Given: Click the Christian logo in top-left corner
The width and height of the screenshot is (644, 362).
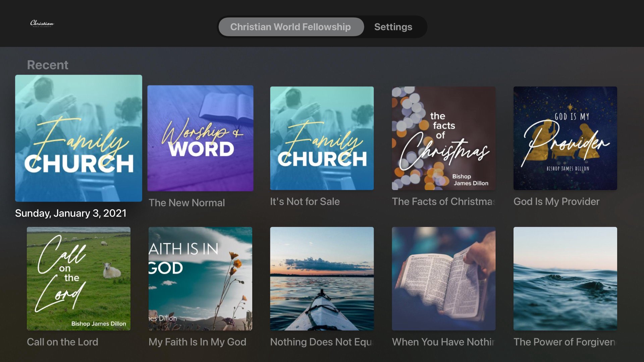Looking at the screenshot, I should (42, 23).
